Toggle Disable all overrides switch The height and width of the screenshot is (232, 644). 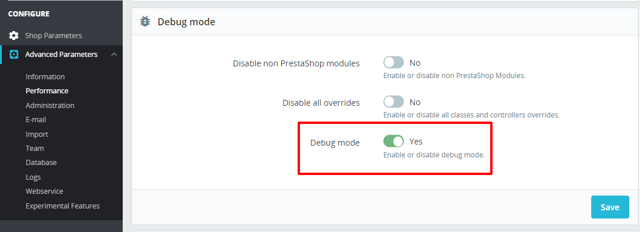tap(393, 102)
